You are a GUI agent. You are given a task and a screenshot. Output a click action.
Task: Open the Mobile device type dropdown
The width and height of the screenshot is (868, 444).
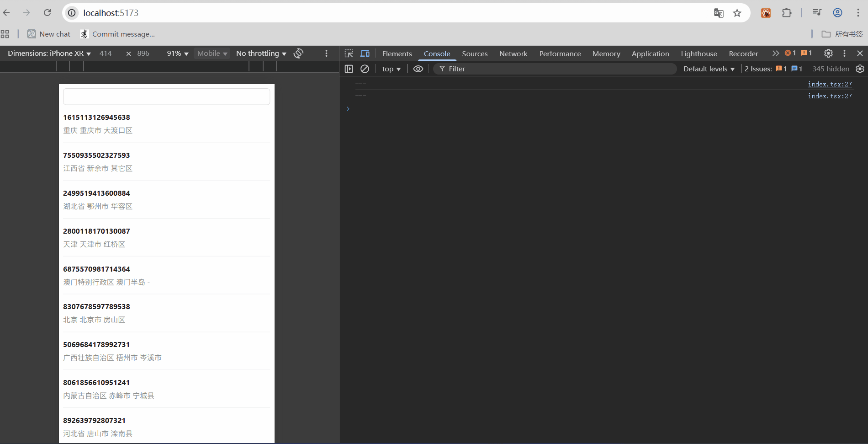212,53
